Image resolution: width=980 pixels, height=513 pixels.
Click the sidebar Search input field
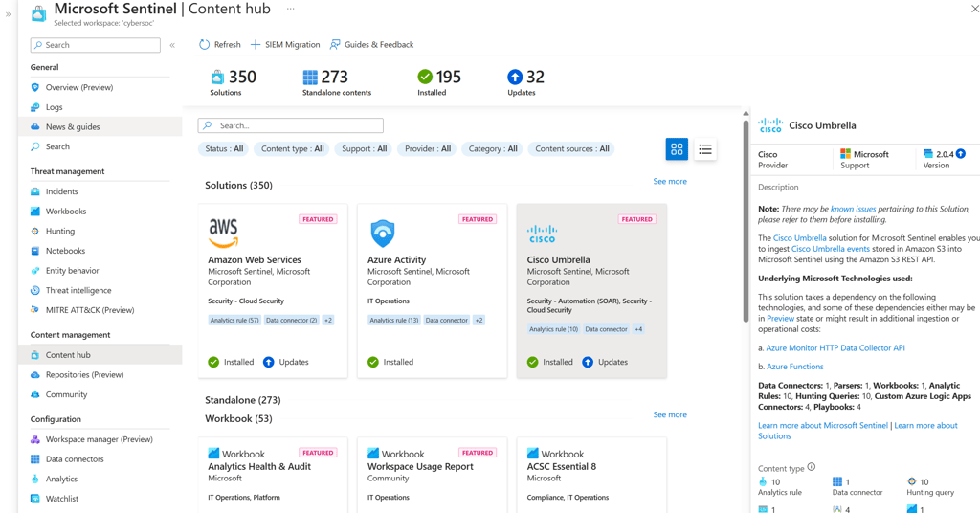click(95, 45)
